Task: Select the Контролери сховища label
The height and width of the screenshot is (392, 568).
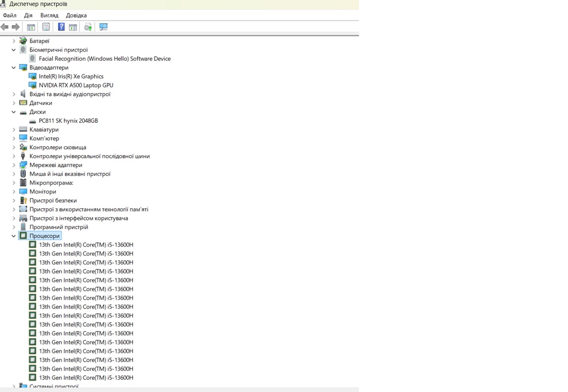Action: click(x=58, y=147)
